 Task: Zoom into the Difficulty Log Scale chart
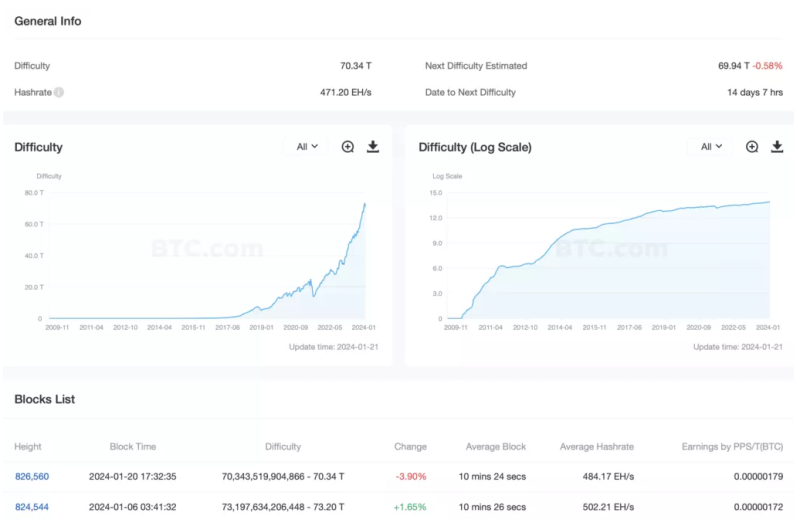coord(752,147)
